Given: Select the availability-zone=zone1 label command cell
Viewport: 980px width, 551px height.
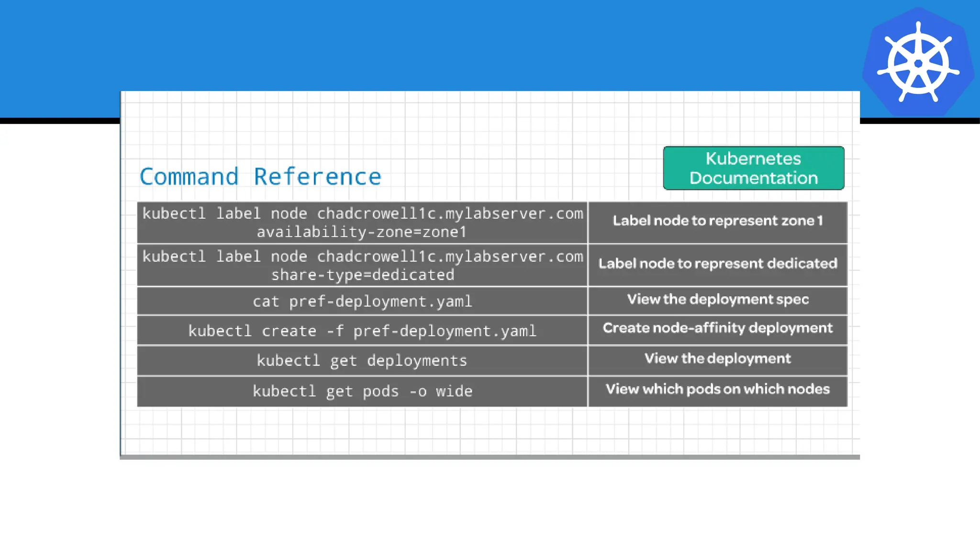Looking at the screenshot, I should pyautogui.click(x=362, y=223).
